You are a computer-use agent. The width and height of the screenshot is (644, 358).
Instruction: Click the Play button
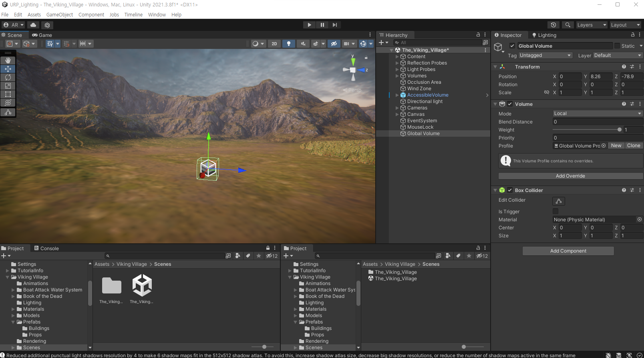click(x=309, y=25)
